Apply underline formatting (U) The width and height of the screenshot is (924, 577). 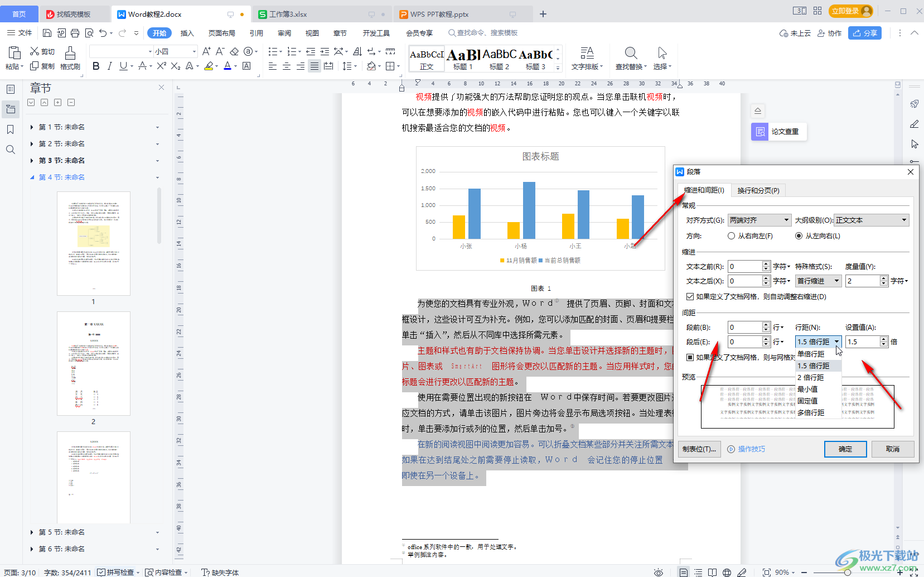pos(123,66)
